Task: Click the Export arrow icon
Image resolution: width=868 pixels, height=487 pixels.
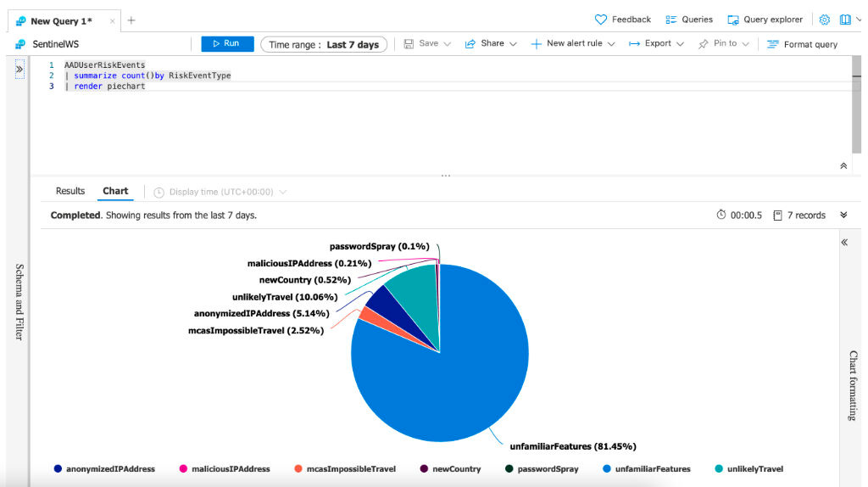Action: 634,44
